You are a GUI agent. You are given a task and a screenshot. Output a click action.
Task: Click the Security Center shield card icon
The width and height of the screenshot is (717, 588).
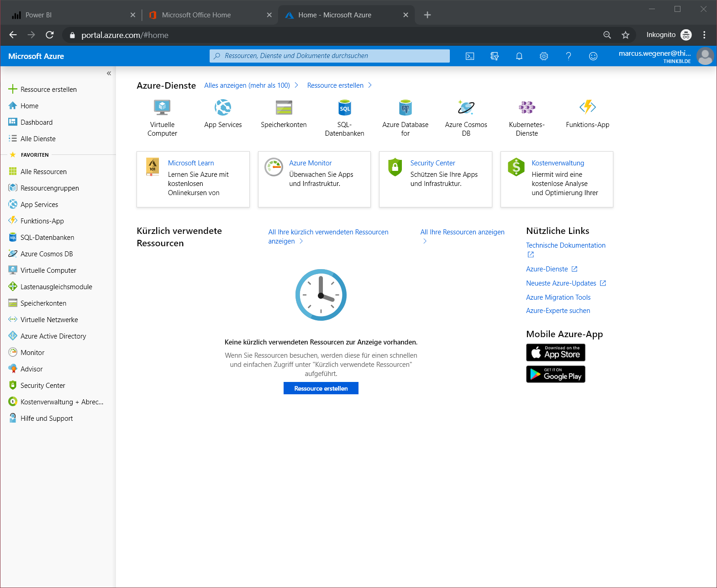[395, 167]
